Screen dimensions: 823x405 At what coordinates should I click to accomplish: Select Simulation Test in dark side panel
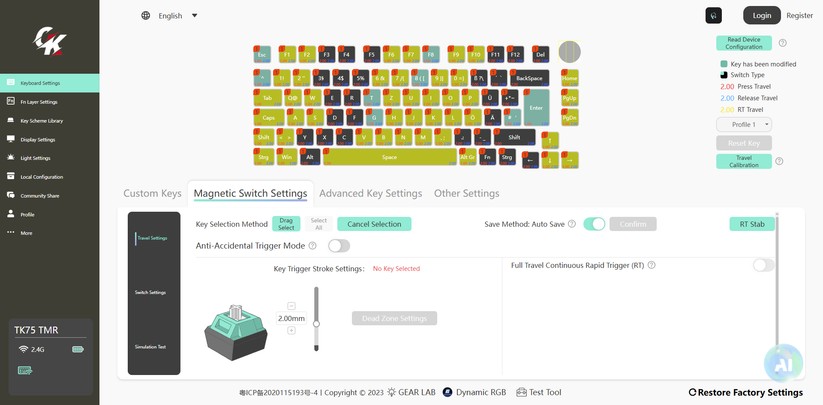(150, 347)
